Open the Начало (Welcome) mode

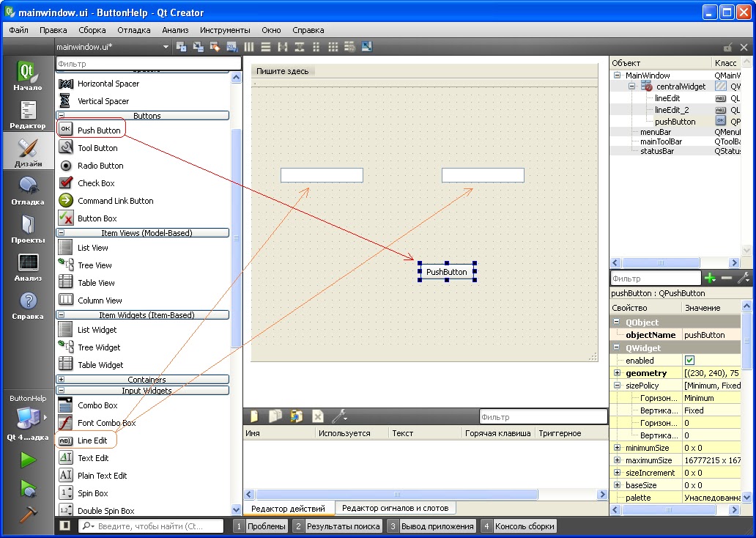28,75
